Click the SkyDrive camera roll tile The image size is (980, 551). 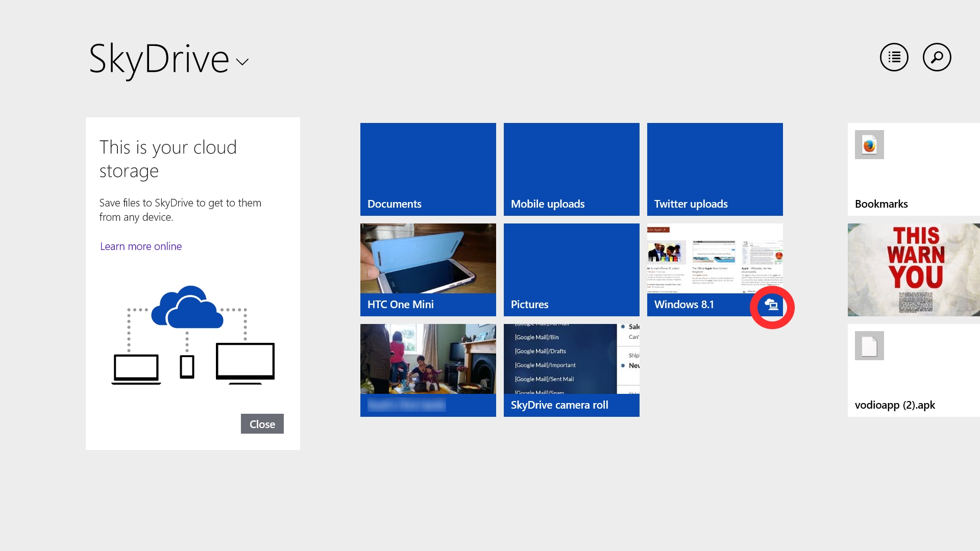click(572, 370)
